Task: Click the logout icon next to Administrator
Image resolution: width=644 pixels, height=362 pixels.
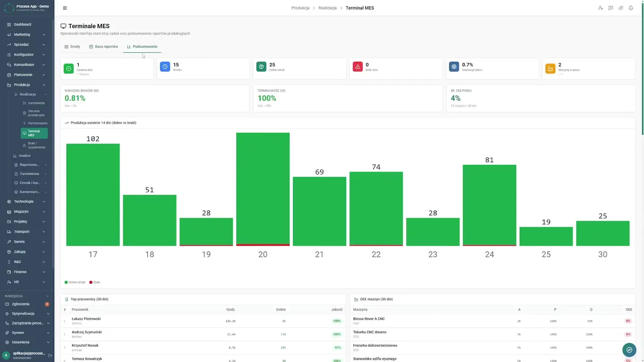Action: 50,355
